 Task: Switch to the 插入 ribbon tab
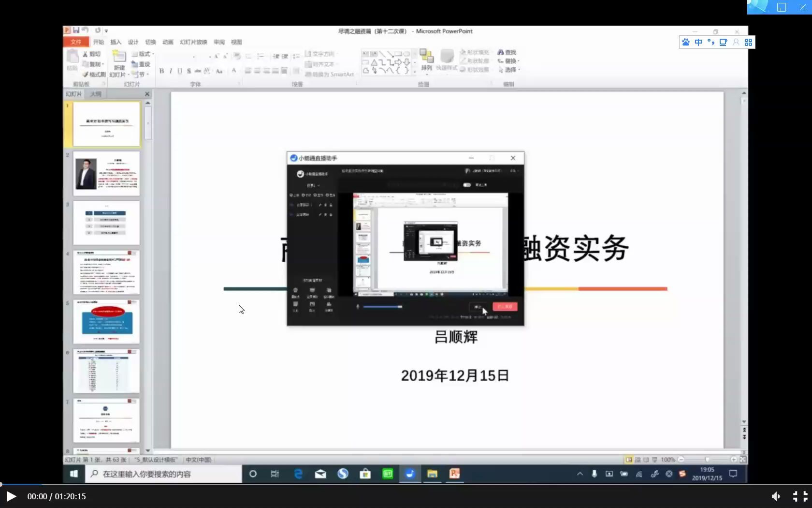click(116, 42)
